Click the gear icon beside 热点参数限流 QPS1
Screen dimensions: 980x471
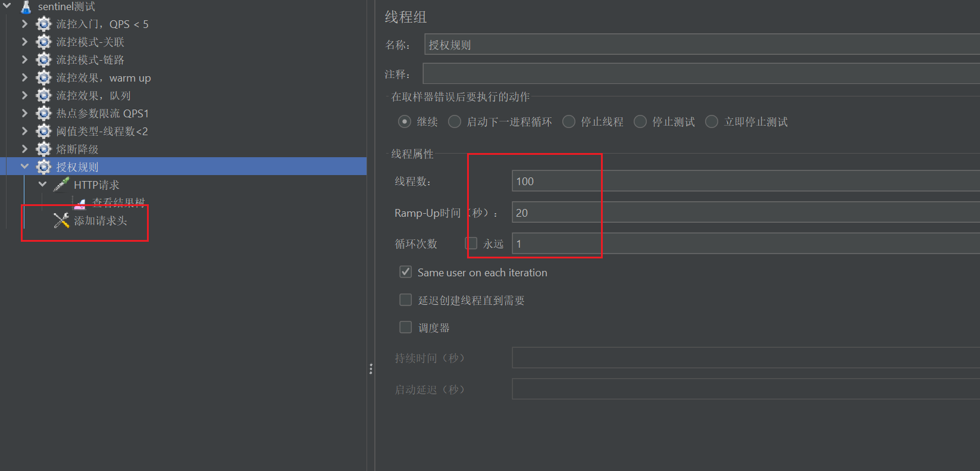point(44,113)
